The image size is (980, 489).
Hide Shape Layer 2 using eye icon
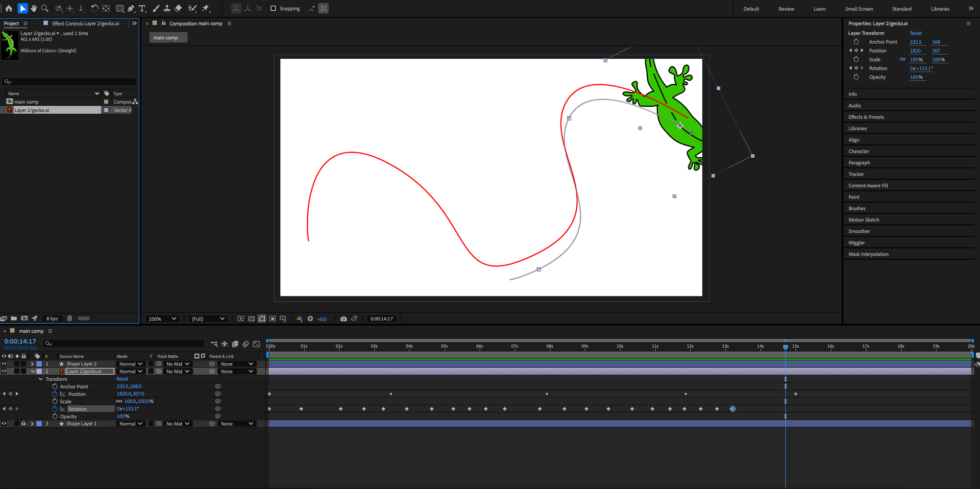(4, 364)
